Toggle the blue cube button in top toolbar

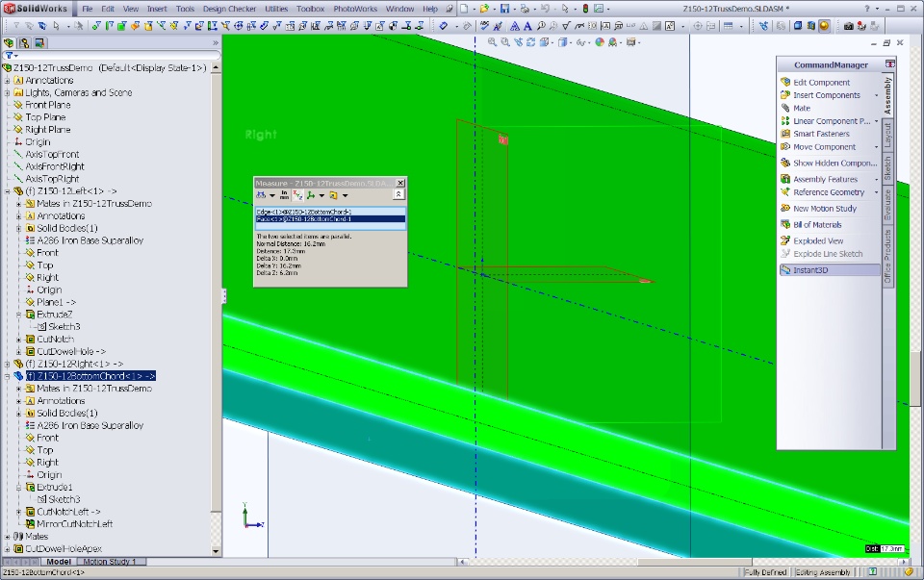[798, 26]
